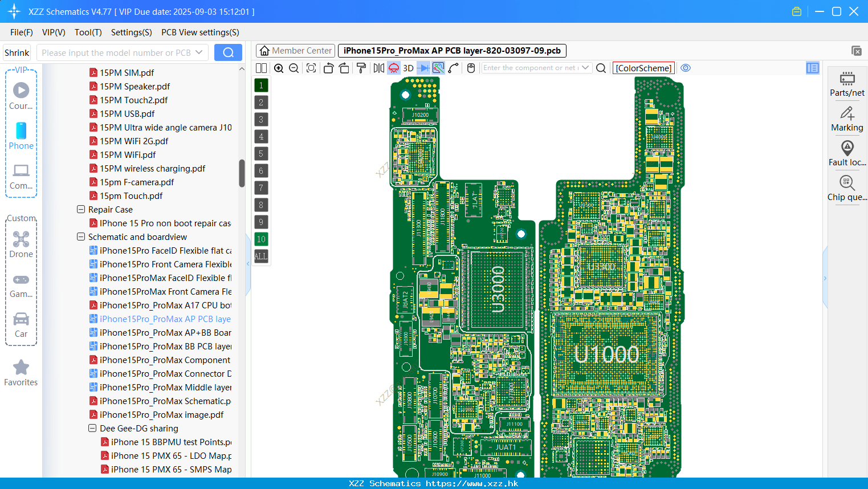Open the Tool(T) menu
Image resolution: width=868 pixels, height=489 pixels.
coord(88,32)
